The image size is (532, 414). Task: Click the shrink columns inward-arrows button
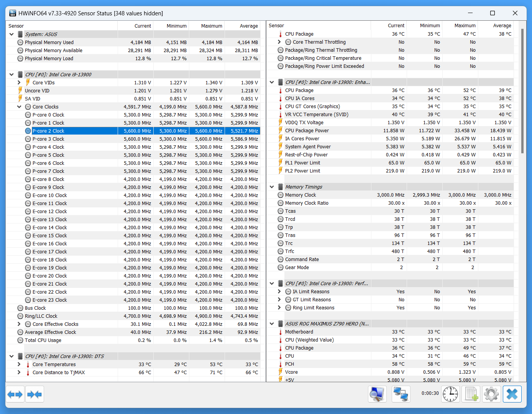34,394
